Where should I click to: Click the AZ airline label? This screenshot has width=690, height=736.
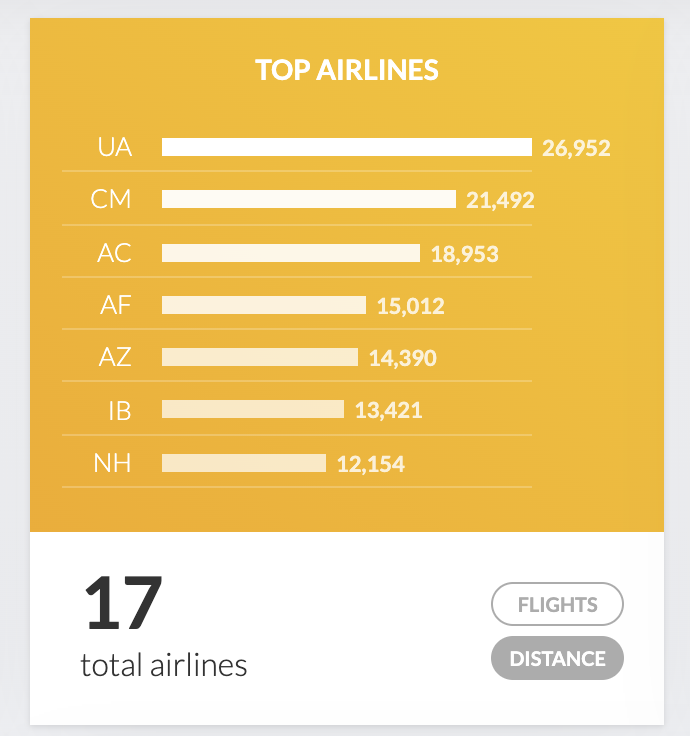pos(115,357)
